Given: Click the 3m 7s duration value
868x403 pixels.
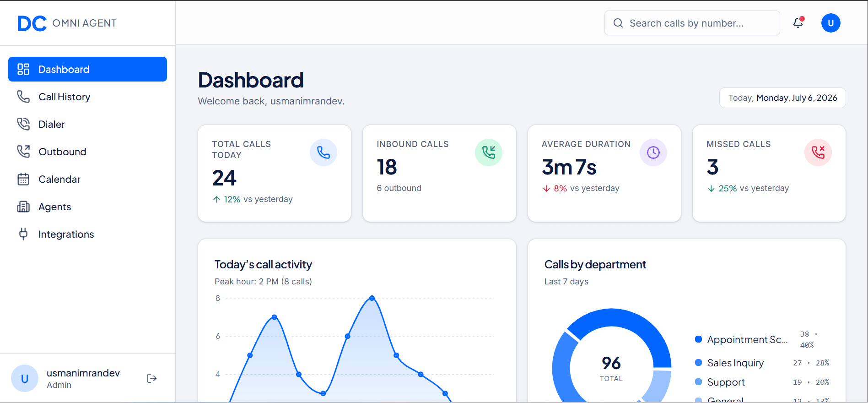Looking at the screenshot, I should [569, 167].
